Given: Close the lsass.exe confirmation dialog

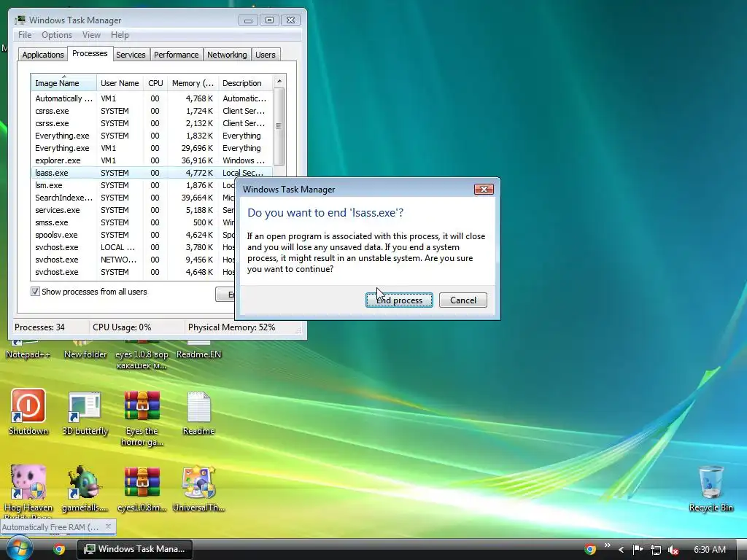Looking at the screenshot, I should click(x=484, y=189).
